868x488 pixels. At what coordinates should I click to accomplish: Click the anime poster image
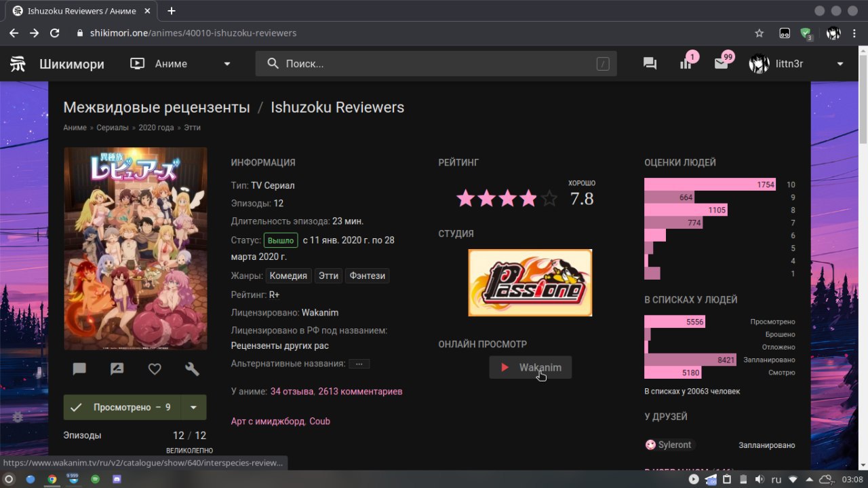pyautogui.click(x=136, y=248)
